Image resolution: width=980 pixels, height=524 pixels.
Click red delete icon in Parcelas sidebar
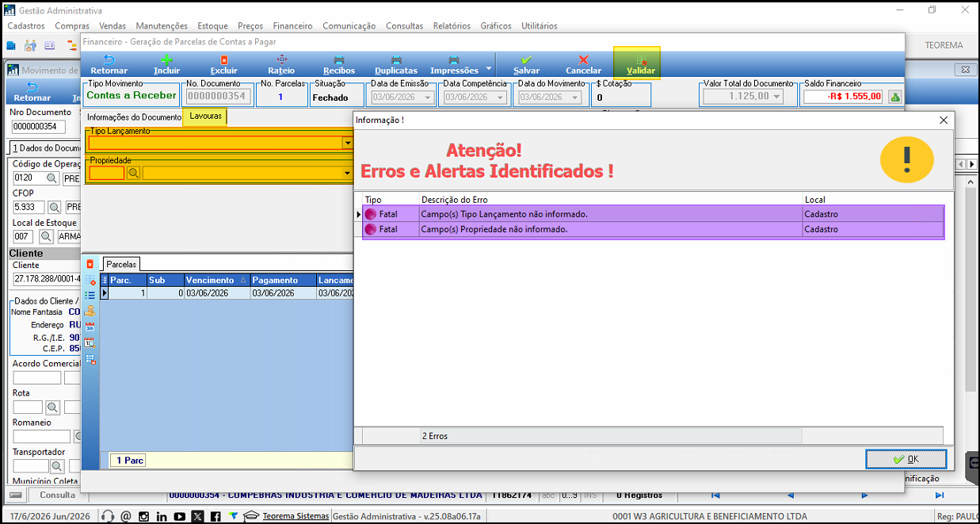[x=90, y=263]
